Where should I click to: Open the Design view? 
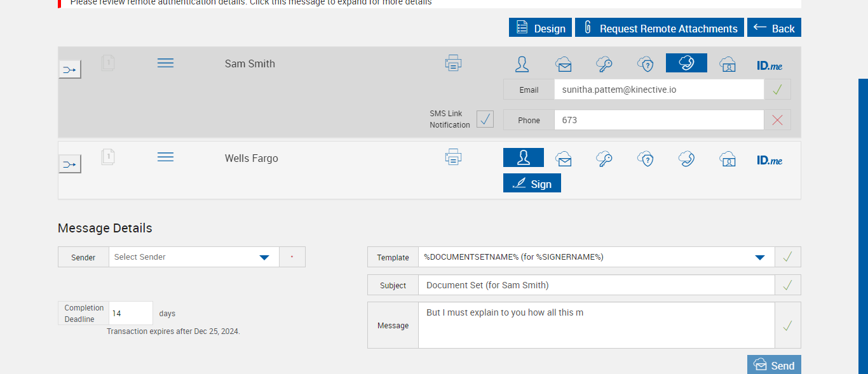(540, 28)
